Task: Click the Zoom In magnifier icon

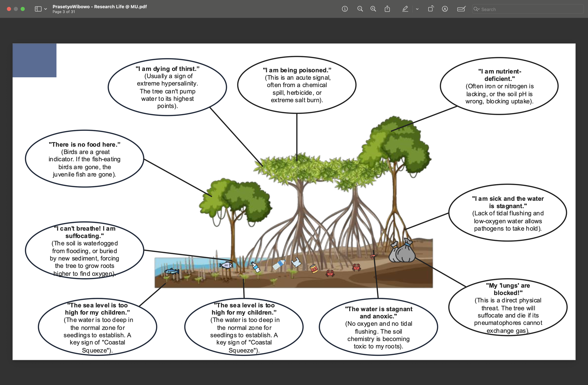Action: (373, 9)
